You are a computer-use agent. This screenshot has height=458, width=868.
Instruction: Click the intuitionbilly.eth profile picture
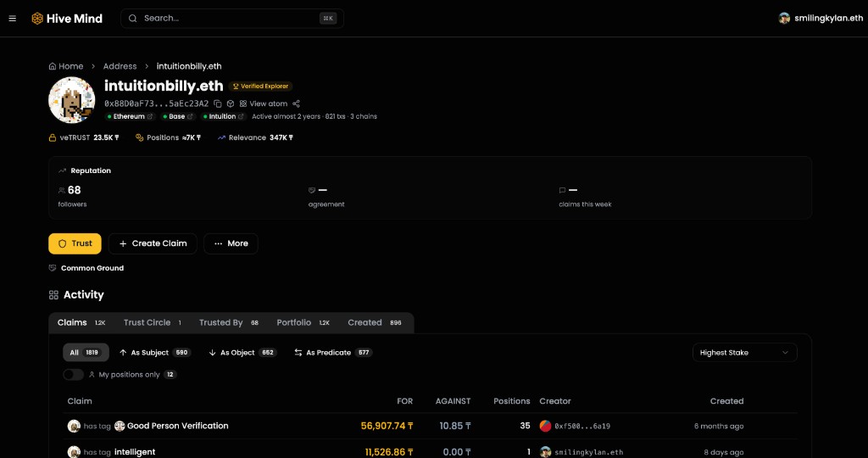coord(72,100)
